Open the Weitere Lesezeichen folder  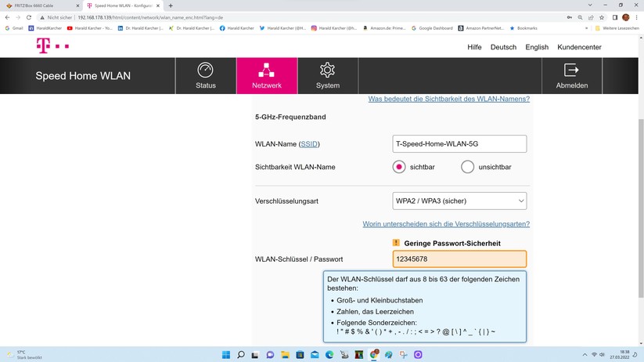point(617,28)
